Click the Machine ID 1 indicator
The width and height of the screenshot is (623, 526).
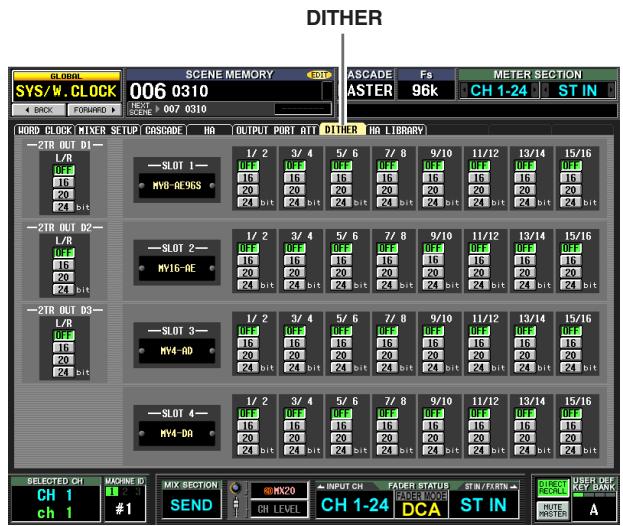click(x=112, y=491)
